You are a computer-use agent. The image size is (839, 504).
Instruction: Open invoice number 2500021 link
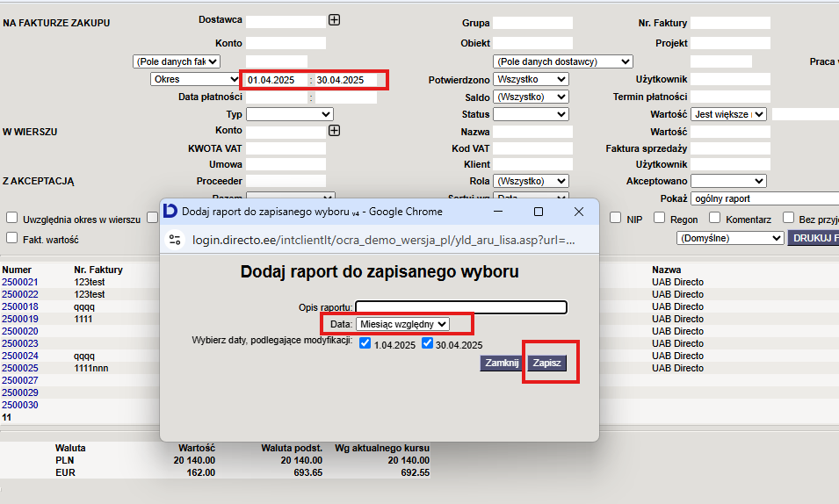coord(20,282)
